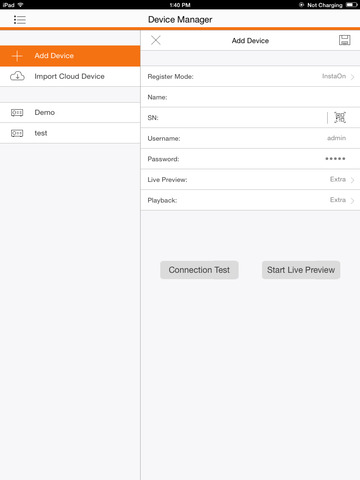Screen dimensions: 360x480
Task: Click the SN input field
Action: [250, 118]
